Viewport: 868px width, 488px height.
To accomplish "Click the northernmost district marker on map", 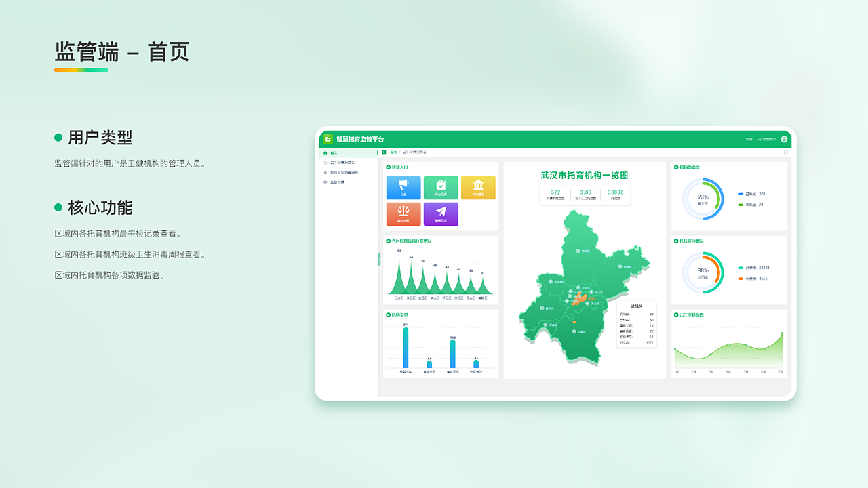I will coord(579,251).
